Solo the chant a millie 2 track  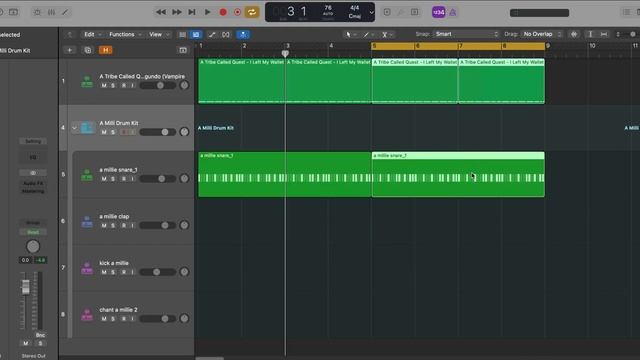(x=113, y=319)
